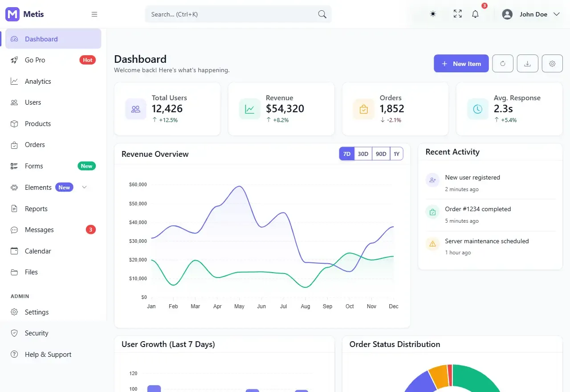Expand the Elements menu chevron
Image resolution: width=570 pixels, height=392 pixels.
(x=84, y=188)
